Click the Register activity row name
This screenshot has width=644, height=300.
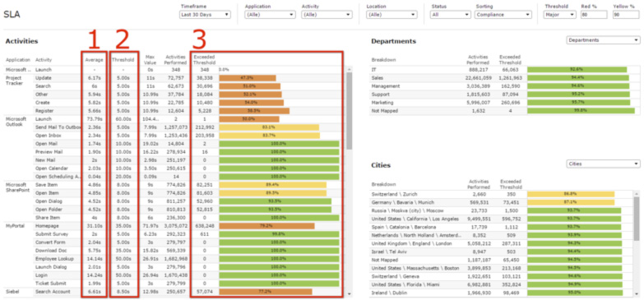click(44, 111)
